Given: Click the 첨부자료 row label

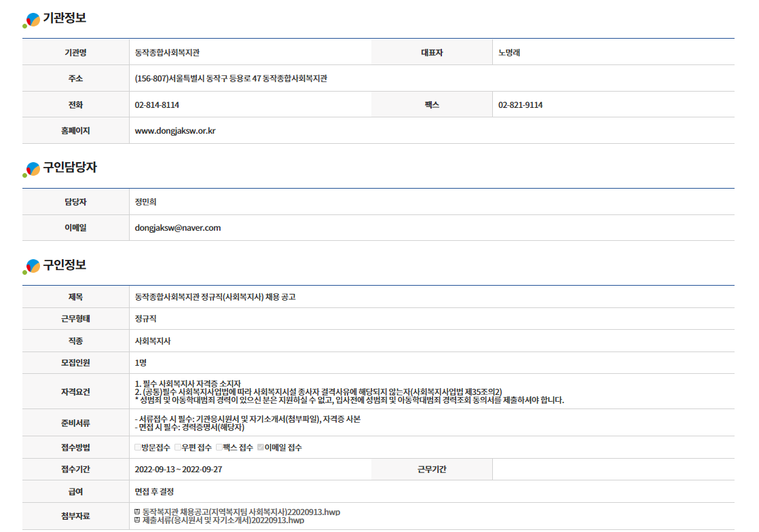Looking at the screenshot, I should (x=75, y=516).
